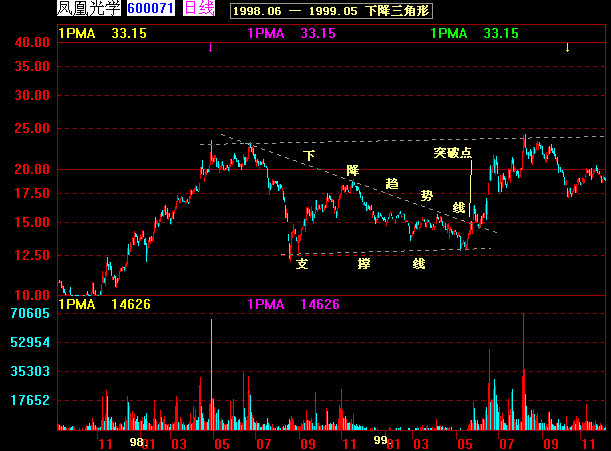Select the stock code 600071 label

point(151,8)
